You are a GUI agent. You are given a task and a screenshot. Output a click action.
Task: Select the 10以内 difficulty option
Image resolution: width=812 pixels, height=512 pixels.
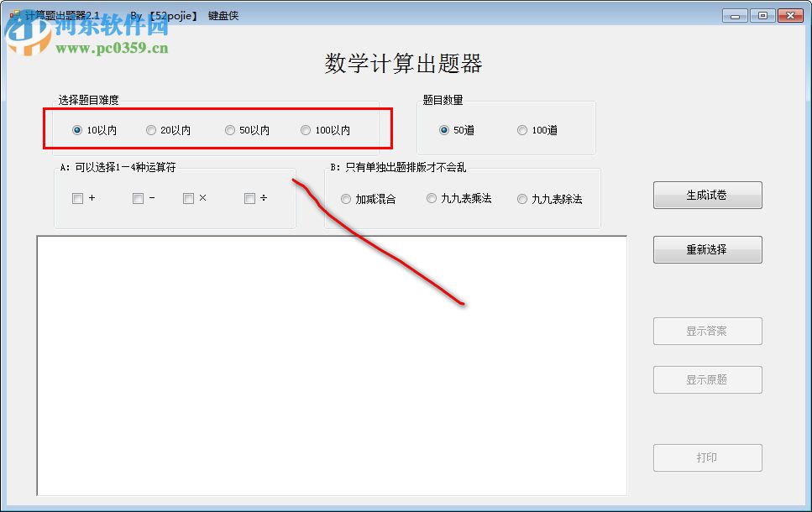click(x=78, y=129)
